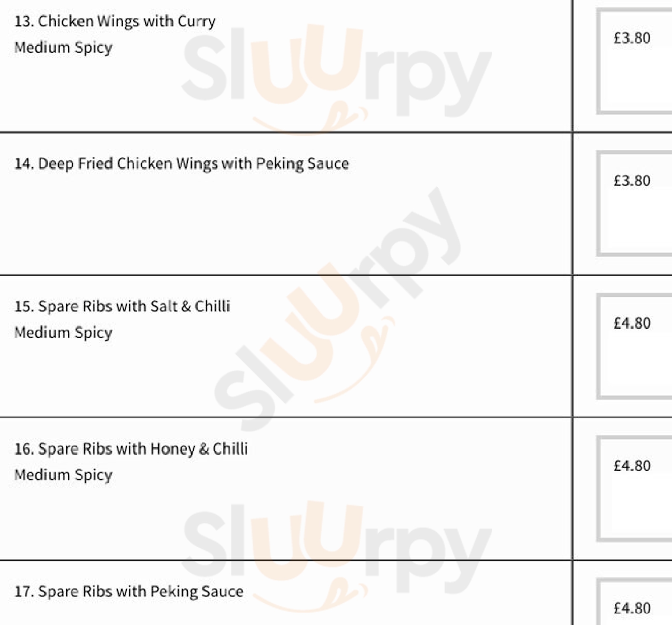Image resolution: width=672 pixels, height=625 pixels.
Task: Click the £4.80 price for Honey & Chilli Ribs
Action: [x=632, y=466]
